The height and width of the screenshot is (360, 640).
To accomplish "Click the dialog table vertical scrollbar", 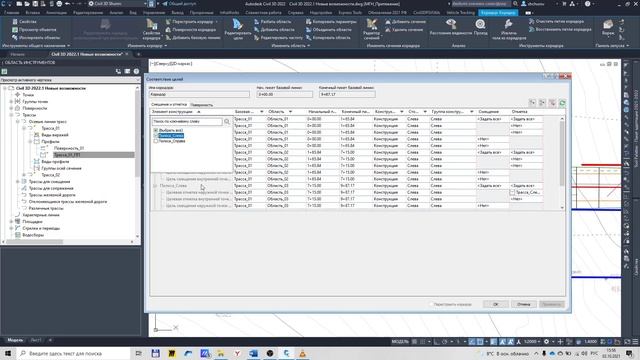I will click(x=562, y=163).
